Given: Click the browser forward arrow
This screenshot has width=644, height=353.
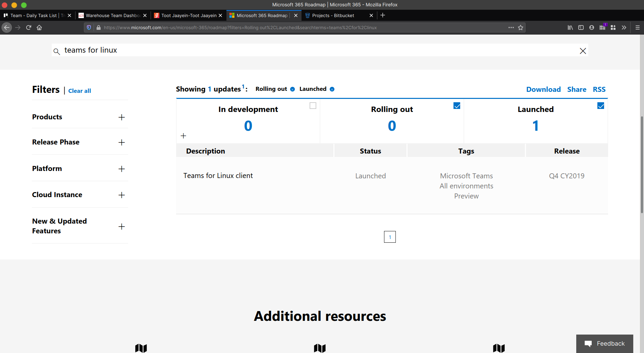Looking at the screenshot, I should point(18,27).
